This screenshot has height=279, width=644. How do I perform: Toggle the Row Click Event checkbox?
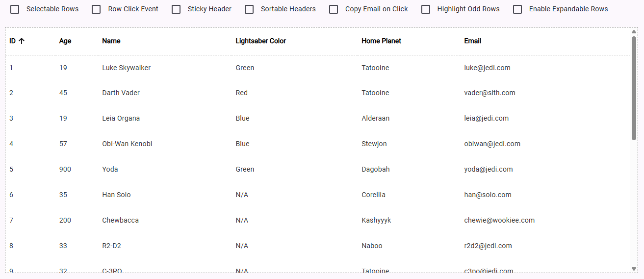[x=97, y=9]
